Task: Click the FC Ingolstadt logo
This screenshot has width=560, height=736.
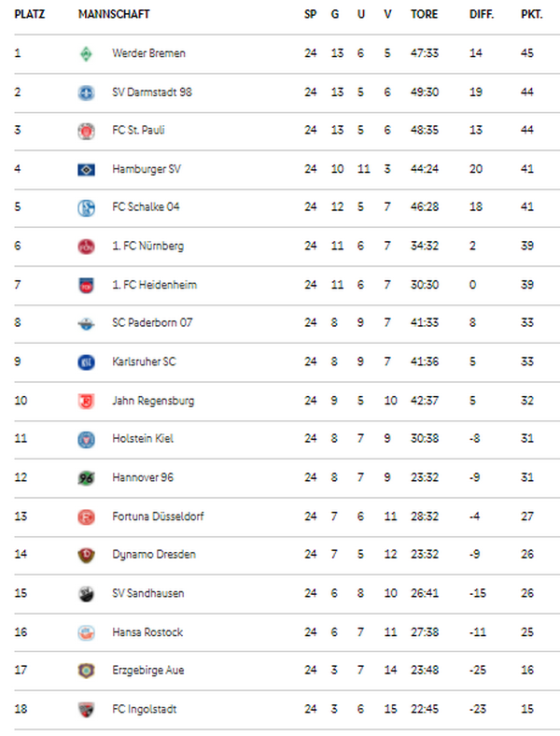Action: pyautogui.click(x=86, y=709)
